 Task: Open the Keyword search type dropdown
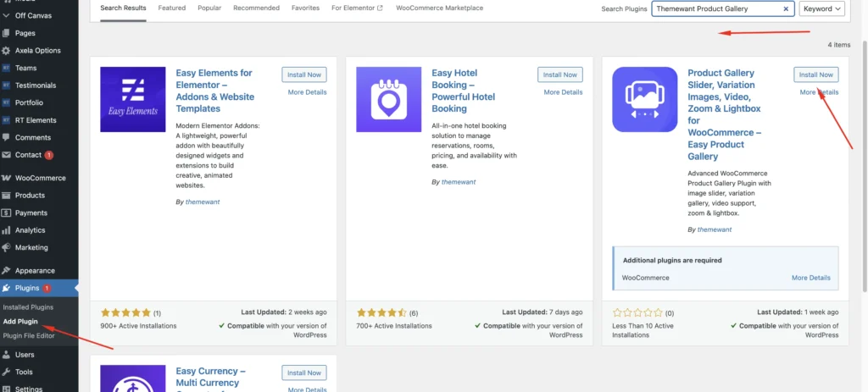pos(821,8)
